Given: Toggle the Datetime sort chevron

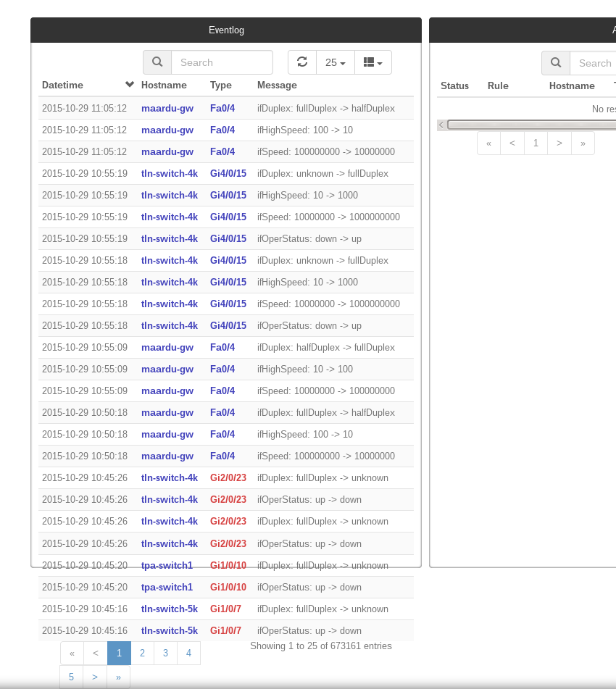Looking at the screenshot, I should [129, 84].
